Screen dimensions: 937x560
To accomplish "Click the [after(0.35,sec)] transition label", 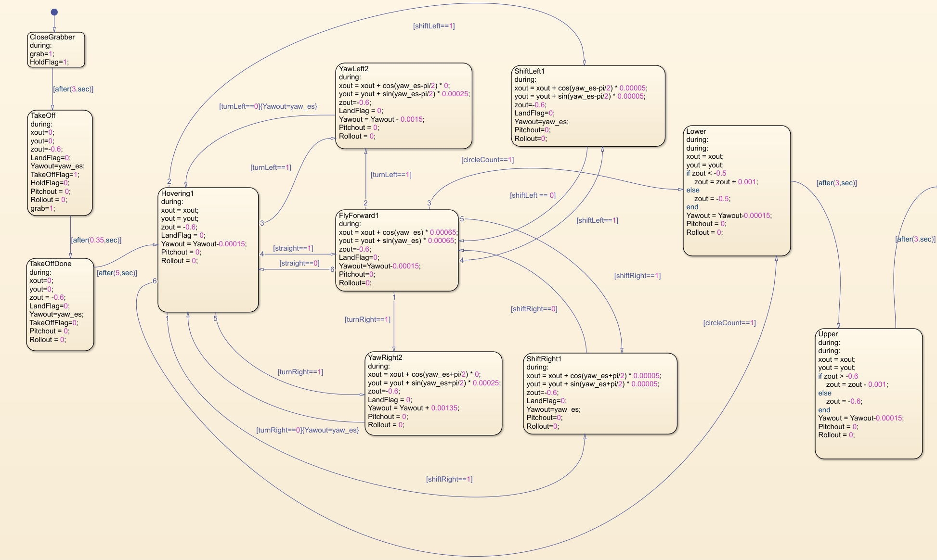I will point(96,240).
